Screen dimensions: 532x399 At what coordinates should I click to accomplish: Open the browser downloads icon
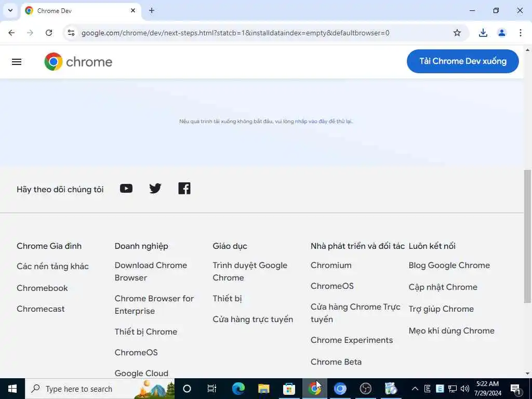tap(483, 33)
